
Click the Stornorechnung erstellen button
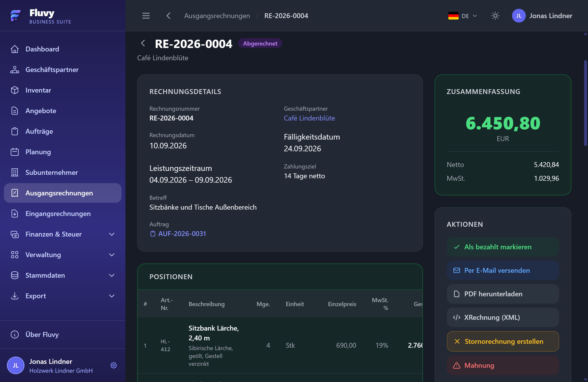pyautogui.click(x=503, y=341)
